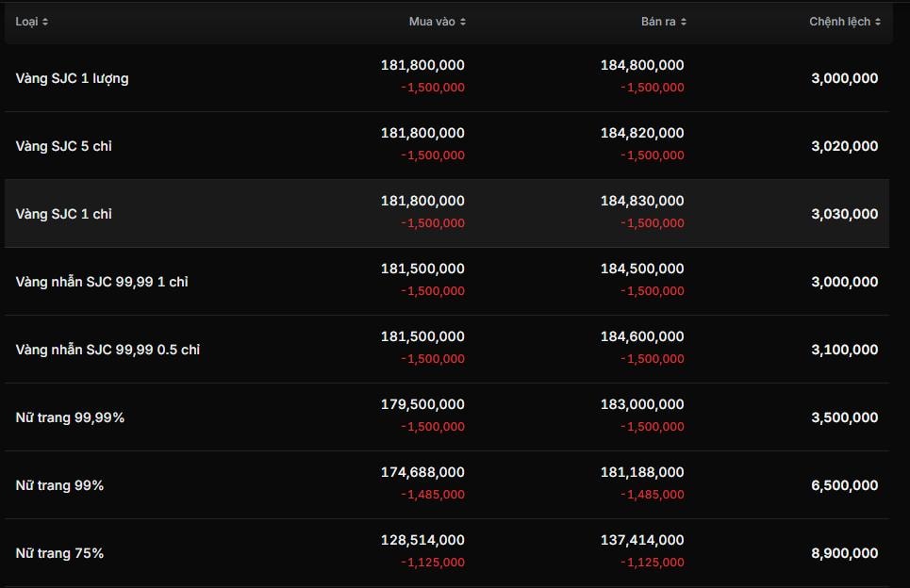
Task: Select the Vàng SJC 1 lượng row
Action: pyautogui.click(x=73, y=78)
